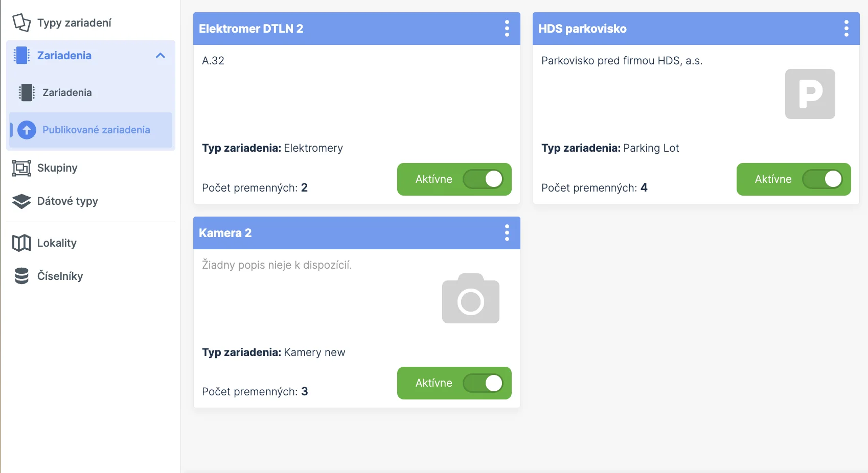This screenshot has width=868, height=473.
Task: Click the Typy zariadení sidebar icon
Action: [x=21, y=22]
